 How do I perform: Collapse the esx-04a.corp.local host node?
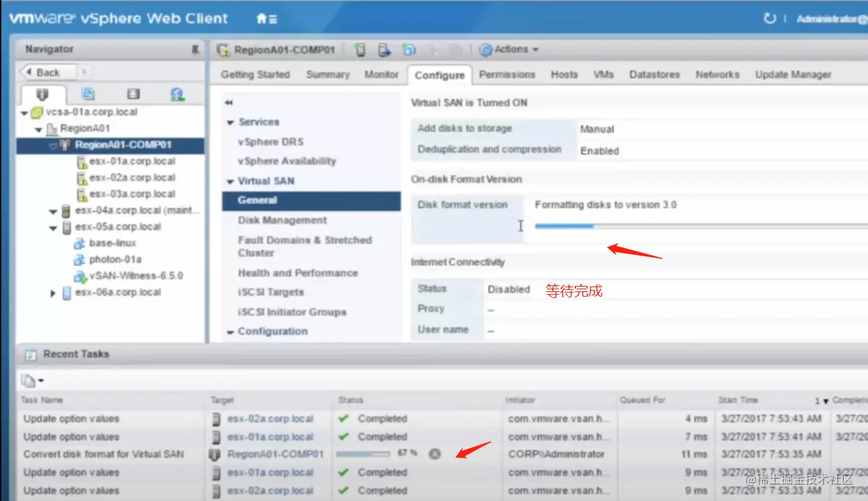pos(53,212)
